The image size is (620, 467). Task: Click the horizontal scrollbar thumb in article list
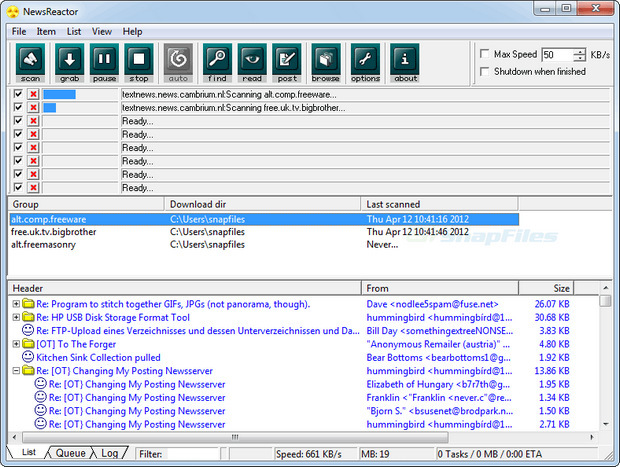pyautogui.click(x=235, y=437)
